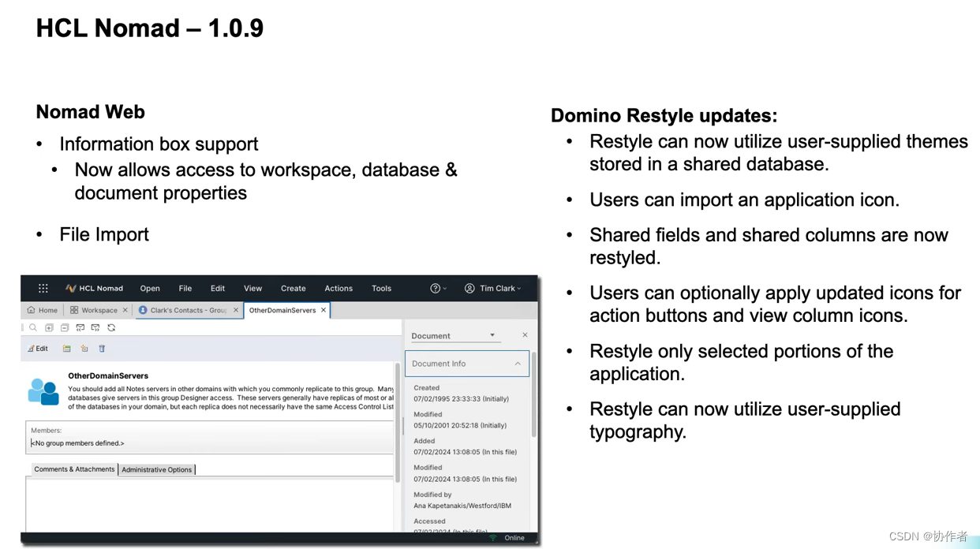Click the OtherDomainServers group title
980x549 pixels.
108,375
